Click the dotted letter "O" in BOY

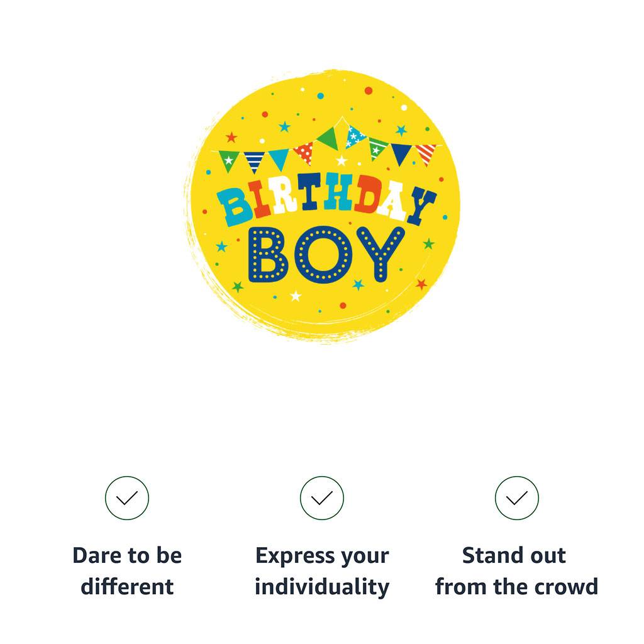coord(324,254)
